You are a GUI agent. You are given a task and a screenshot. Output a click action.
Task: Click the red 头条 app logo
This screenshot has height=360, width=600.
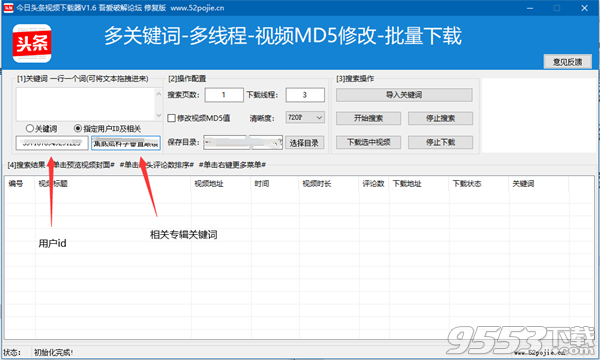pyautogui.click(x=32, y=43)
